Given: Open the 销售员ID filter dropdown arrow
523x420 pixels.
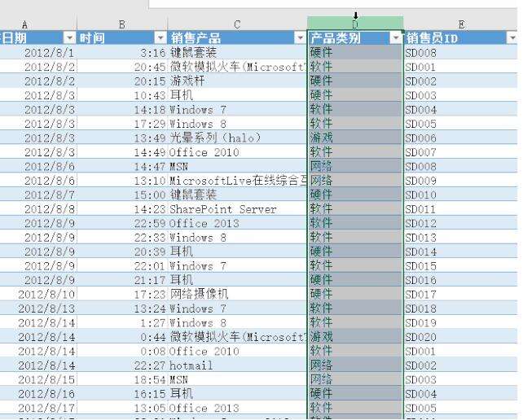Looking at the screenshot, I should tap(512, 37).
